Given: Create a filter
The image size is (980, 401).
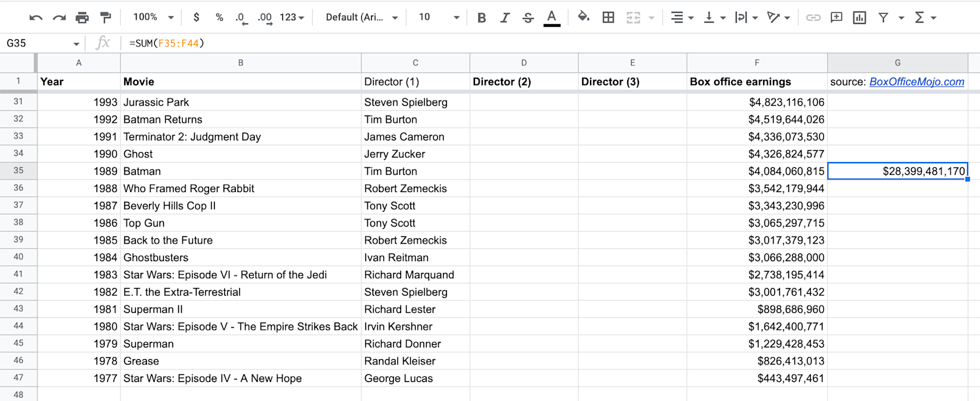Looking at the screenshot, I should click(883, 18).
